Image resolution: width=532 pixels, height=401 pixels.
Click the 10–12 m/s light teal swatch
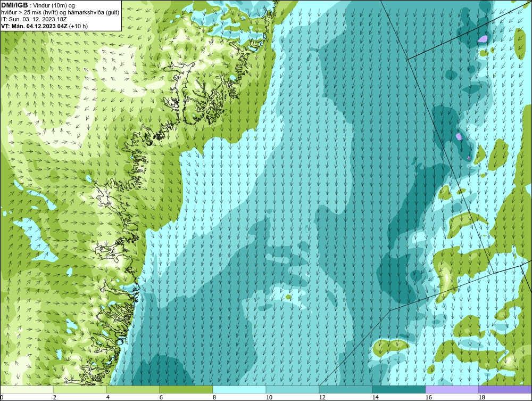coord(293,389)
